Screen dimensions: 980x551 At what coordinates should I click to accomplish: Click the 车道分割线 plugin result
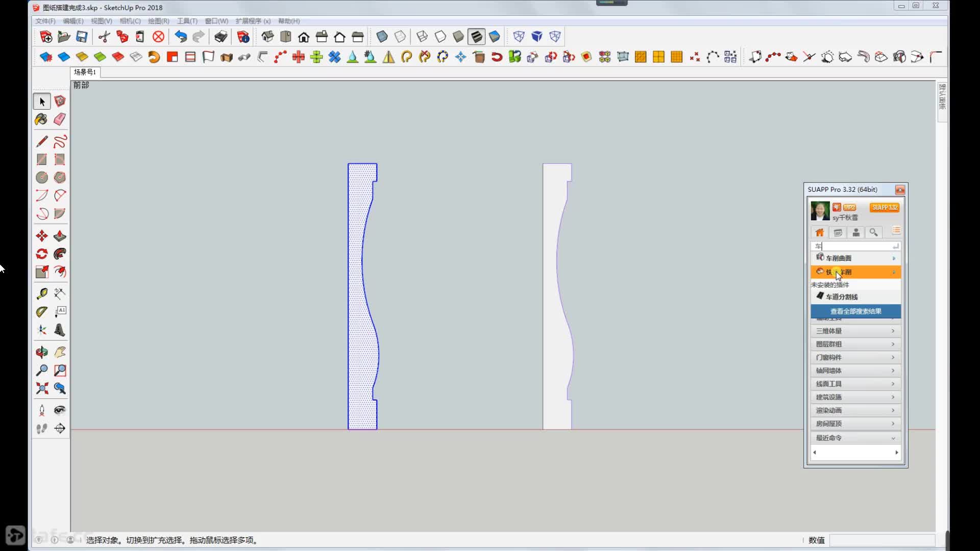[x=855, y=296]
